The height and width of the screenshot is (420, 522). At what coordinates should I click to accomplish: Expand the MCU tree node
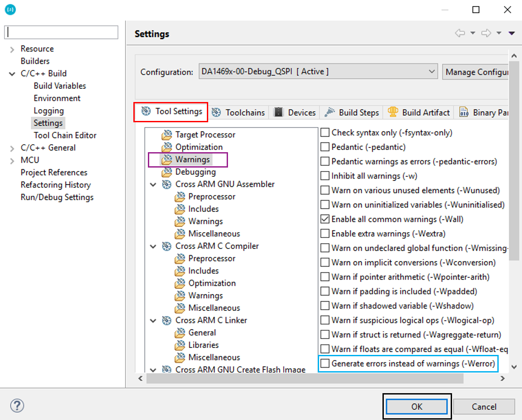(x=12, y=161)
